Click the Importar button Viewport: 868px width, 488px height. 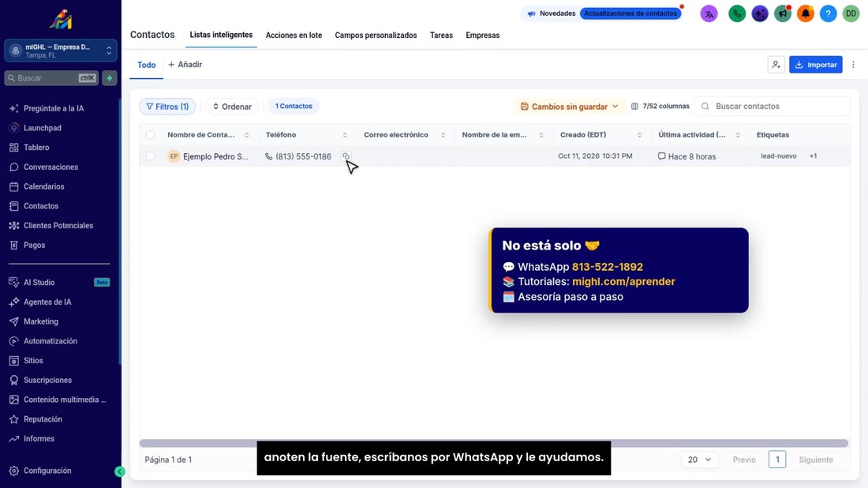click(815, 65)
